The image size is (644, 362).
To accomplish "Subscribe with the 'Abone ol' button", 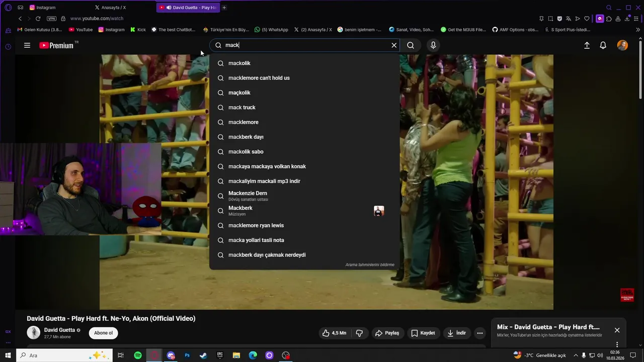I will (104, 333).
